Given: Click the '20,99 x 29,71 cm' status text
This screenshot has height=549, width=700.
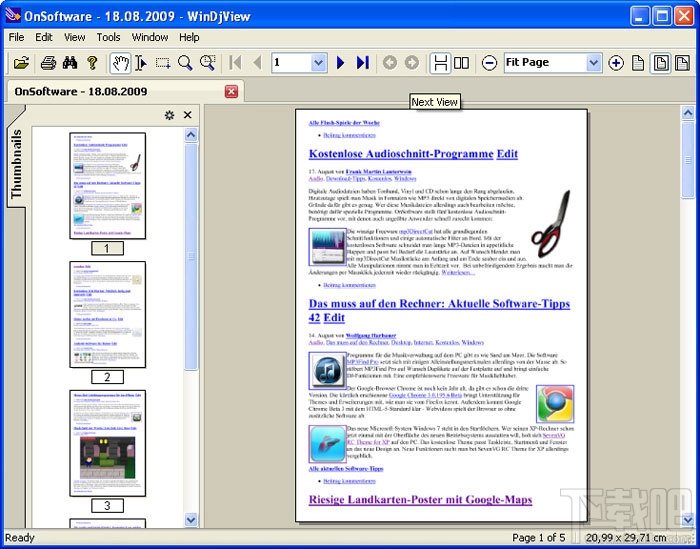Looking at the screenshot, I should pos(626,538).
